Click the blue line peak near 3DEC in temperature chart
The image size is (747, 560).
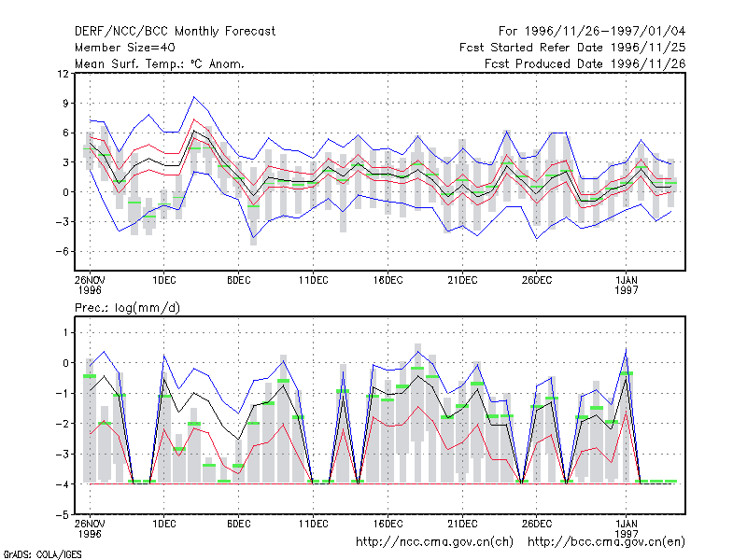pyautogui.click(x=193, y=97)
